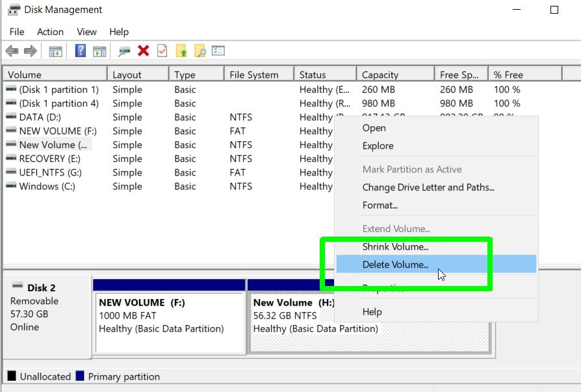Select Shrink Volume... option
Image resolution: width=581 pixels, height=392 pixels.
click(x=436, y=246)
